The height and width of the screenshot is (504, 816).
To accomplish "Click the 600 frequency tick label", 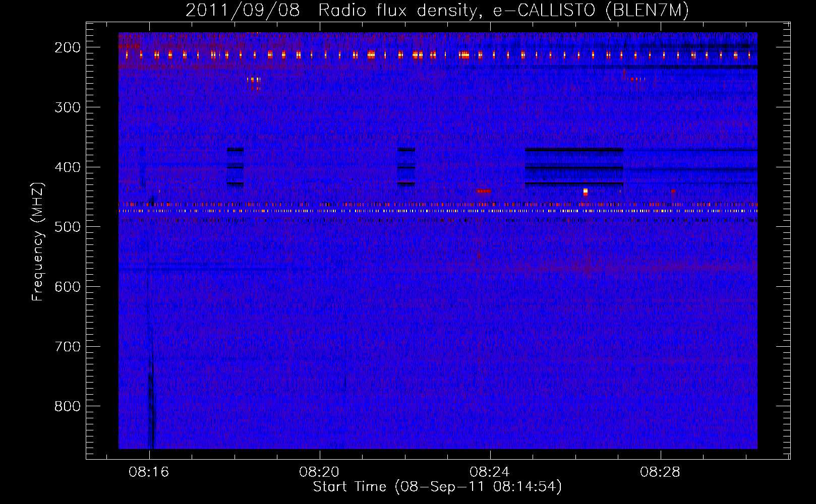I will [x=67, y=286].
